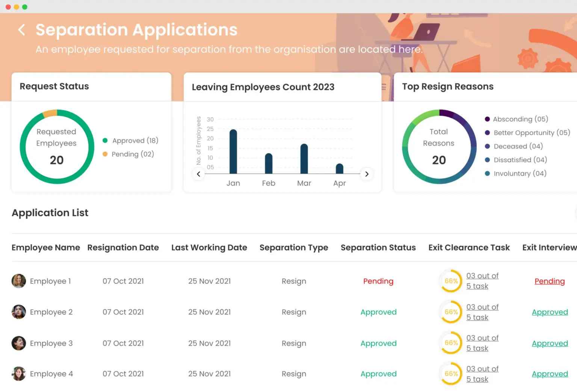Open Employee 3's Approved exit interview link

pyautogui.click(x=550, y=343)
